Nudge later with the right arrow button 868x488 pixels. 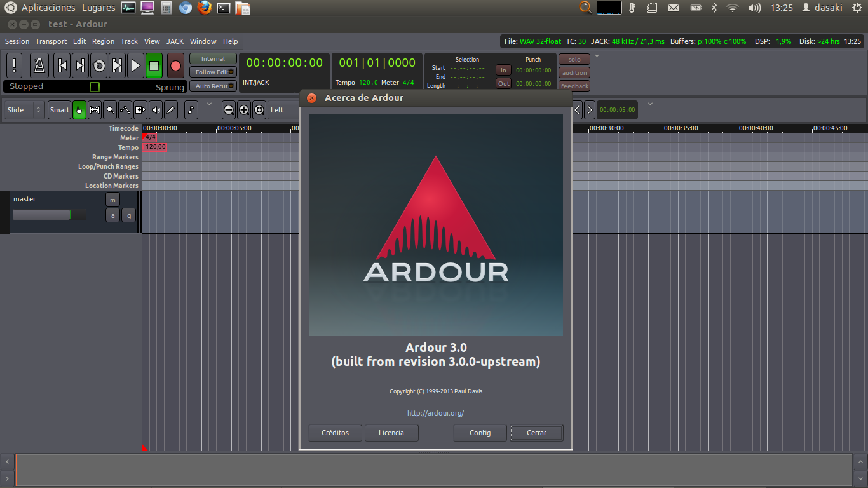click(590, 110)
